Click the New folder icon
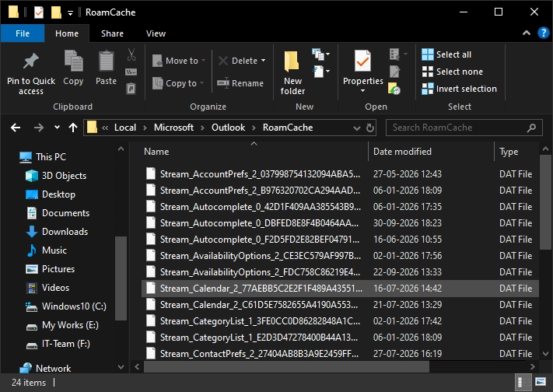Screen dimensions: 553x392 coord(292,61)
